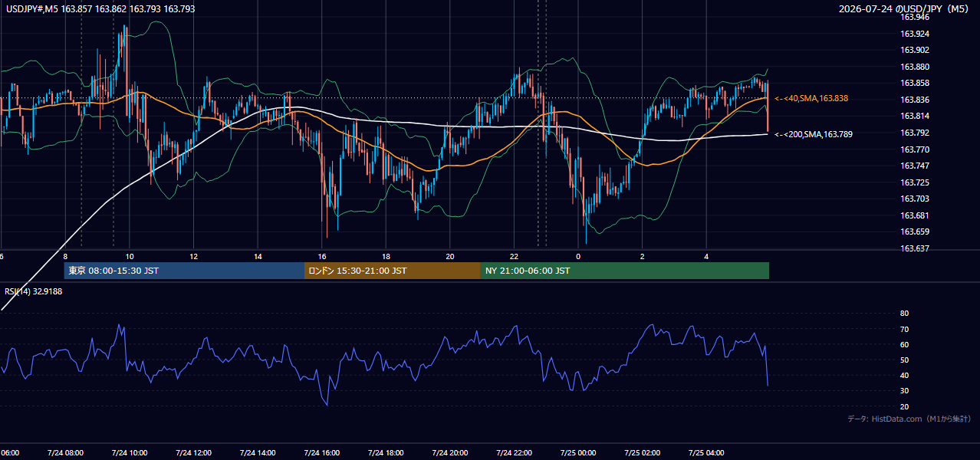Click hour marker 16 above the London session bar
The height and width of the screenshot is (460, 980).
pyautogui.click(x=322, y=257)
